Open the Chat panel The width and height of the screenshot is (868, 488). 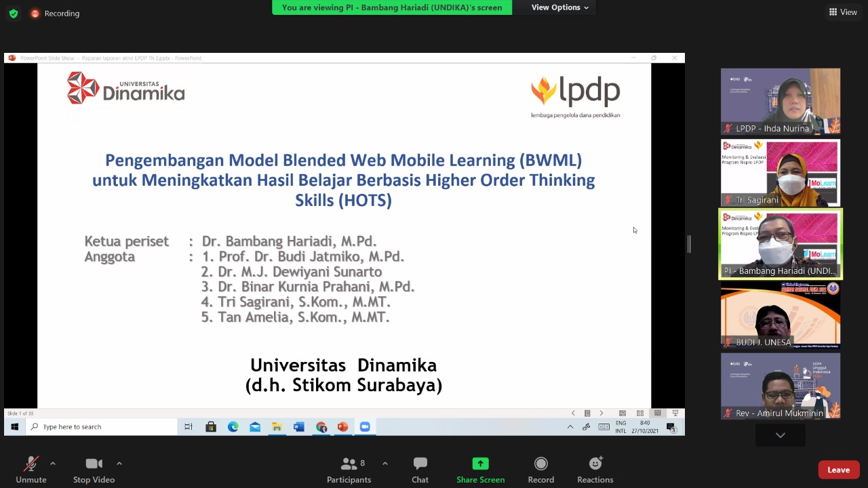pyautogui.click(x=420, y=470)
